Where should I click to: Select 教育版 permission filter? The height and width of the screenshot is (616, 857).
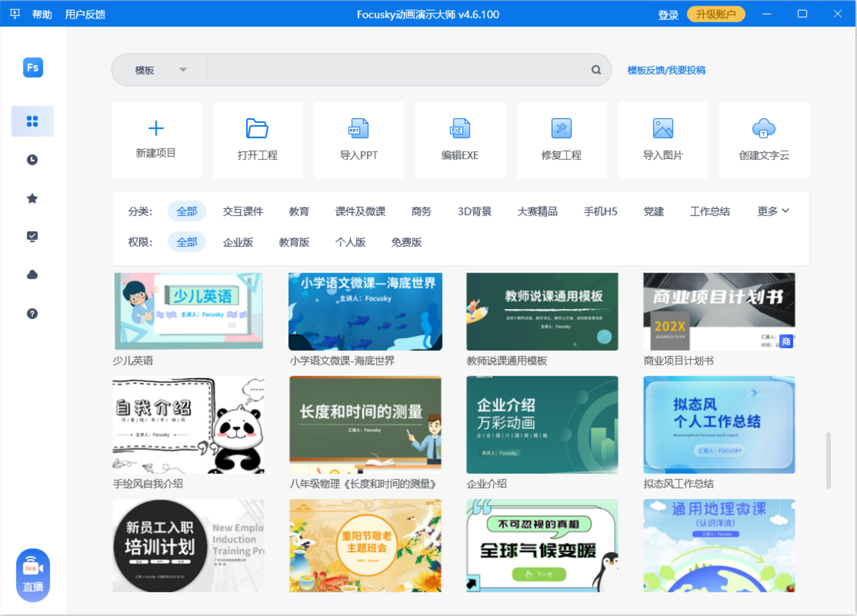(294, 242)
